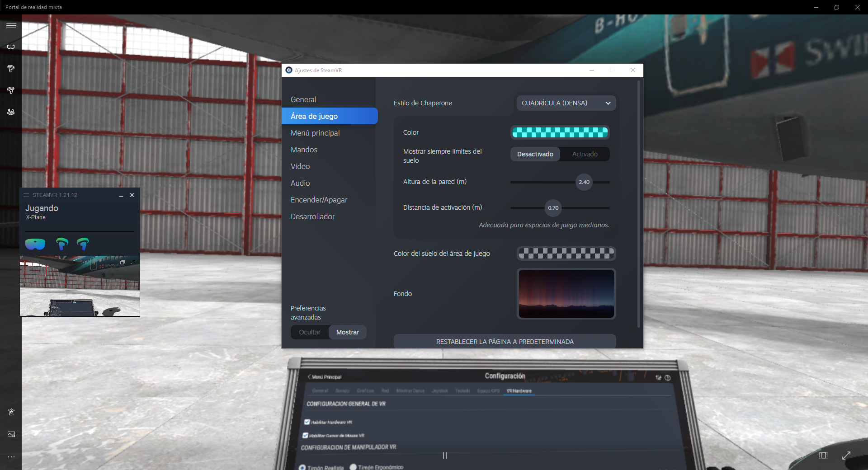Switch to Sonido tab in X-Plane

[342, 391]
